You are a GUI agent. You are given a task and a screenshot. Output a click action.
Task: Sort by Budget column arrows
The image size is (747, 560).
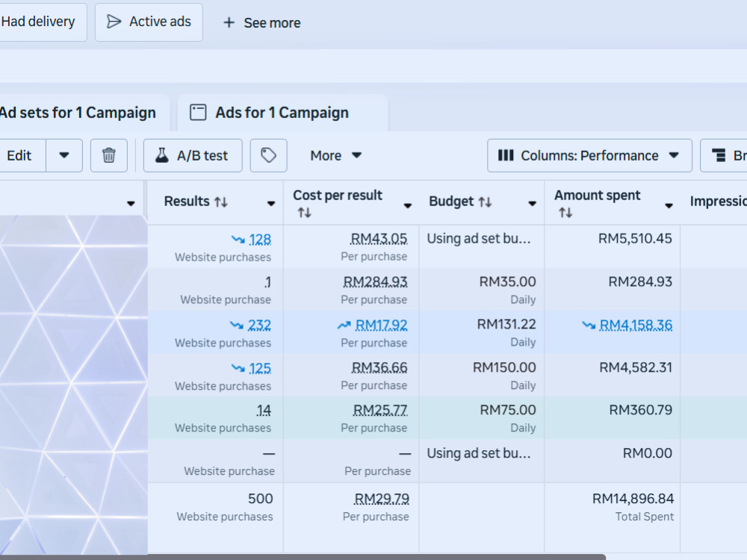tap(485, 202)
